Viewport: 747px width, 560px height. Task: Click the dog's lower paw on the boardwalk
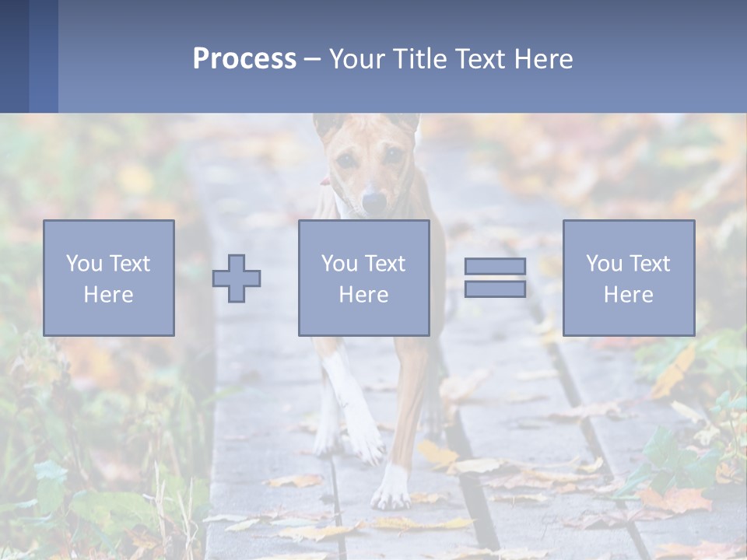click(391, 491)
